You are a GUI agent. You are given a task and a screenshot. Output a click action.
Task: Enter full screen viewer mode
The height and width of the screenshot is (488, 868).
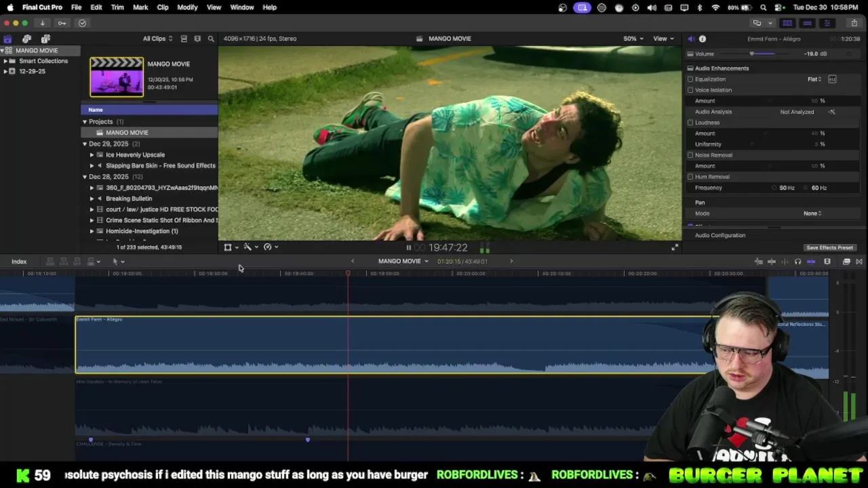click(675, 247)
